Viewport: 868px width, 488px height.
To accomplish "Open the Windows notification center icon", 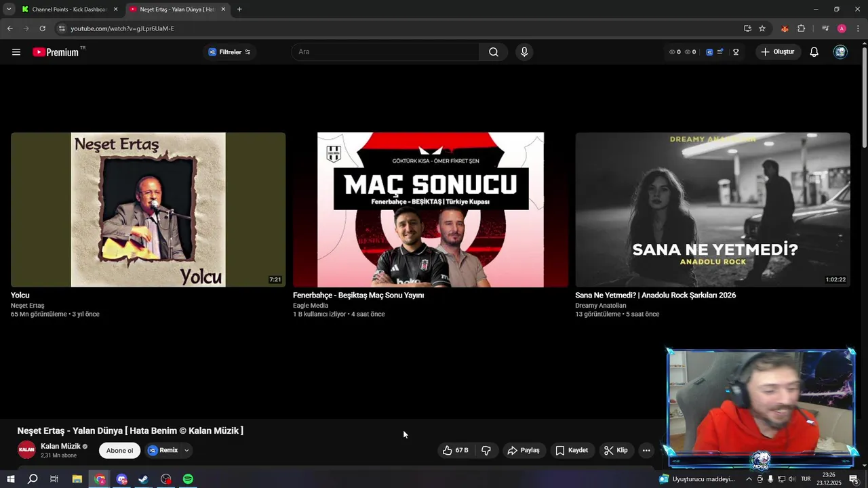I will pos(854,479).
